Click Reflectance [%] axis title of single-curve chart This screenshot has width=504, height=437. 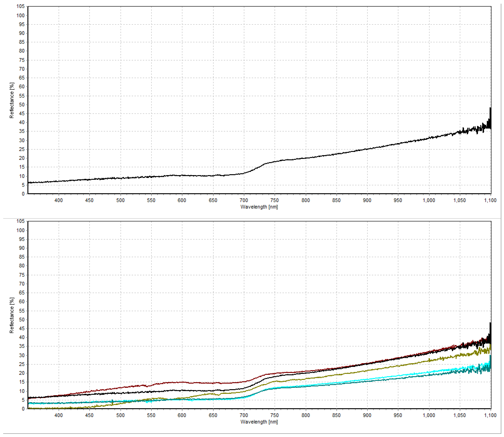point(12,100)
